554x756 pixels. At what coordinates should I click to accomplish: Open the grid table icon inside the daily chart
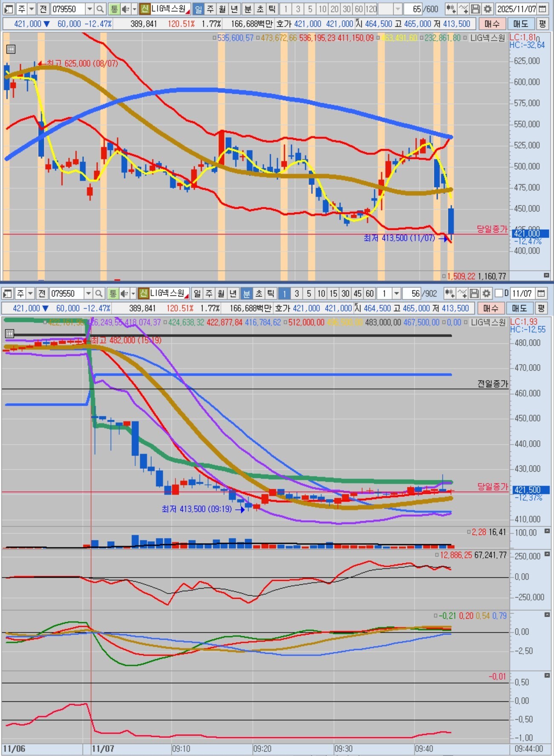tap(11, 49)
